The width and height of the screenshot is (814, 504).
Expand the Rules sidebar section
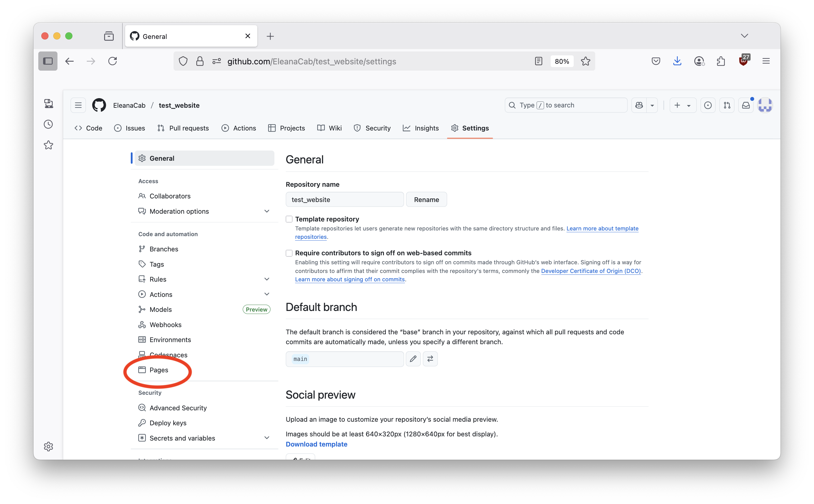point(267,279)
